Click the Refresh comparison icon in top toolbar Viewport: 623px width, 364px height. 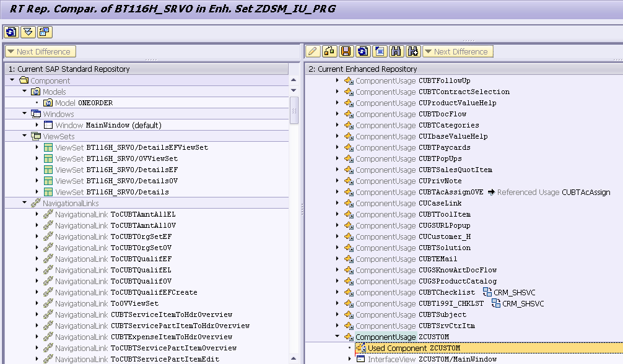click(x=11, y=32)
